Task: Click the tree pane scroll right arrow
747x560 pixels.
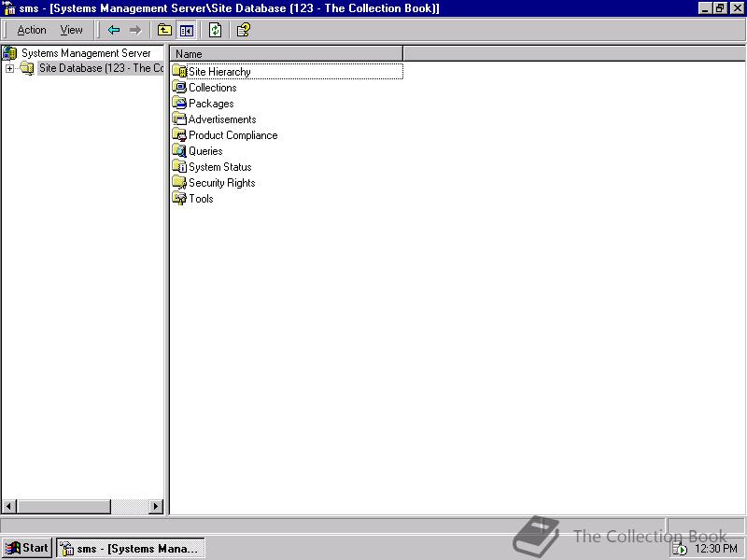Action: pos(156,506)
